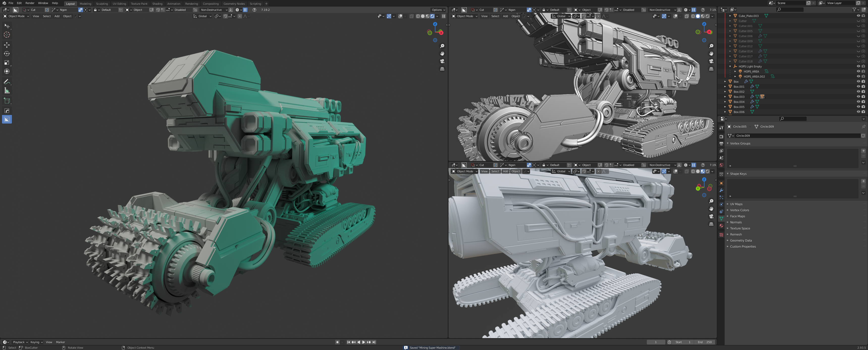
Task: Switch to the Geometry Nodes workspace tab
Action: coord(234,4)
